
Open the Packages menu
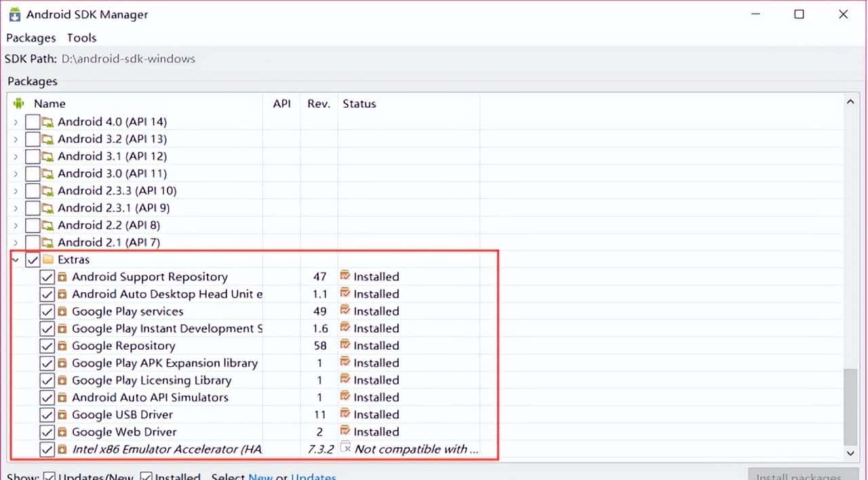(x=31, y=38)
